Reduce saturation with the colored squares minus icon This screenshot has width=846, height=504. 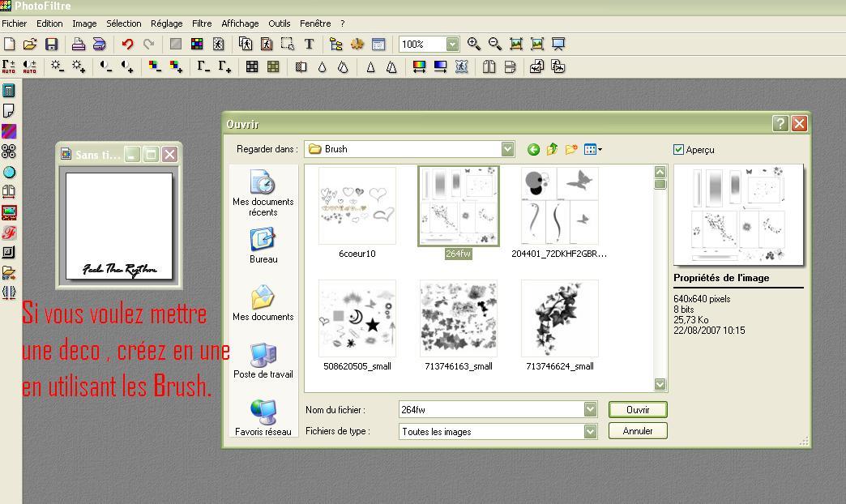pyautogui.click(x=155, y=67)
